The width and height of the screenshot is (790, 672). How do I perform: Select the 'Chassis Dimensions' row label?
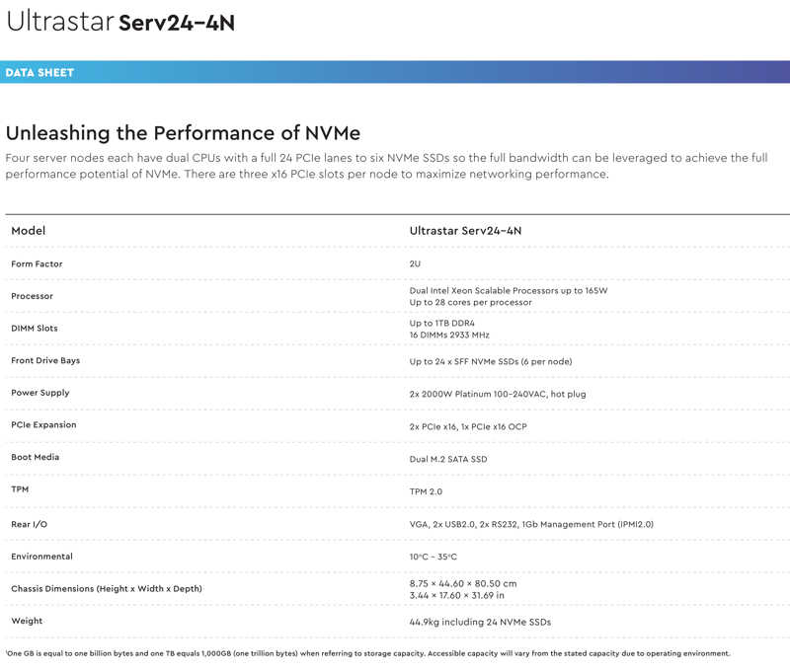pos(107,588)
